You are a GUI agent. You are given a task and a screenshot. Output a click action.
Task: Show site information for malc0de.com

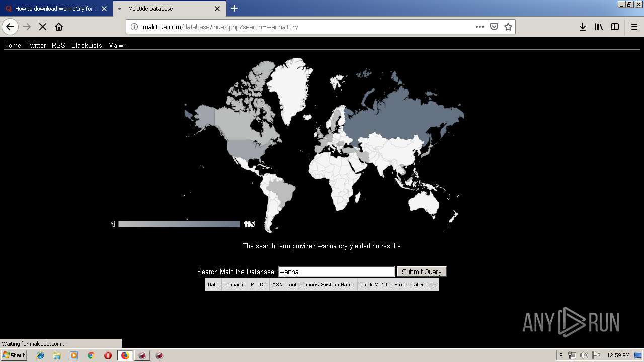click(134, 27)
